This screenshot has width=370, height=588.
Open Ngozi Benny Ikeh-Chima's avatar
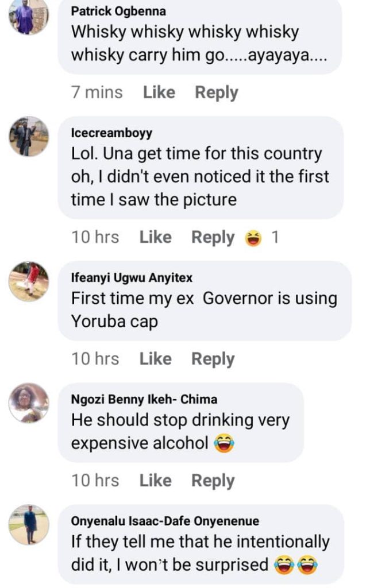point(29,403)
